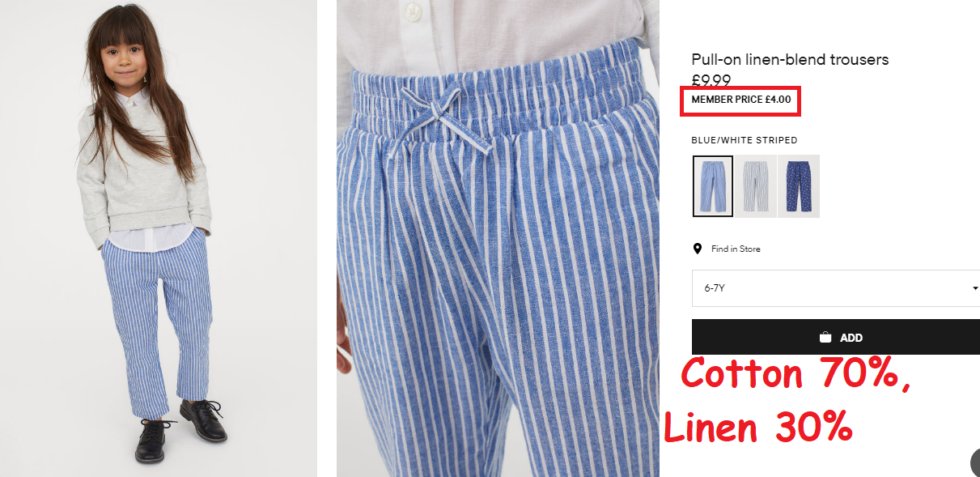Select the dark blue patterned trousers swatch
The image size is (980, 477).
799,186
